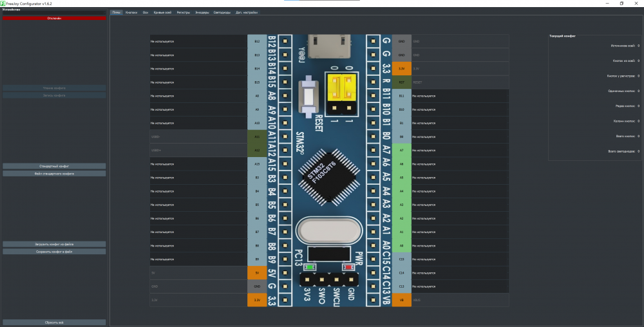Image resolution: width=644 pixels, height=327 pixels.
Task: Open the Энкодеры tab
Action: coord(202,12)
